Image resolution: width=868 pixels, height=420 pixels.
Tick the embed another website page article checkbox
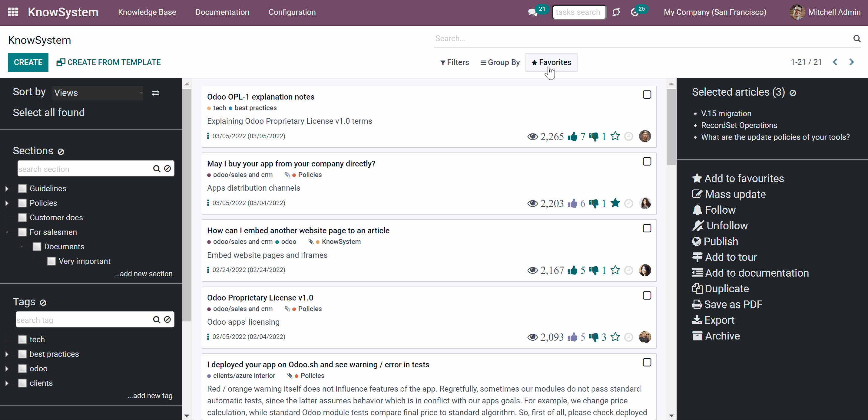pyautogui.click(x=647, y=228)
